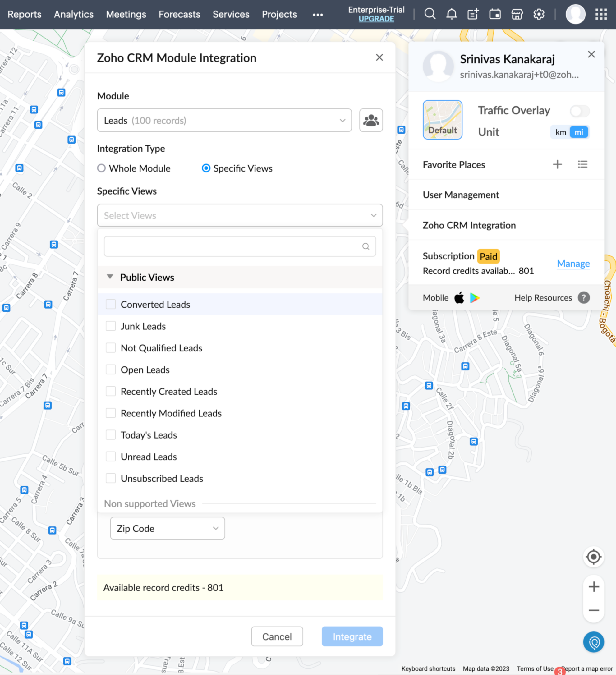Screen dimensions: 616x675
Task: Add a favorite place with plus icon
Action: point(557,164)
